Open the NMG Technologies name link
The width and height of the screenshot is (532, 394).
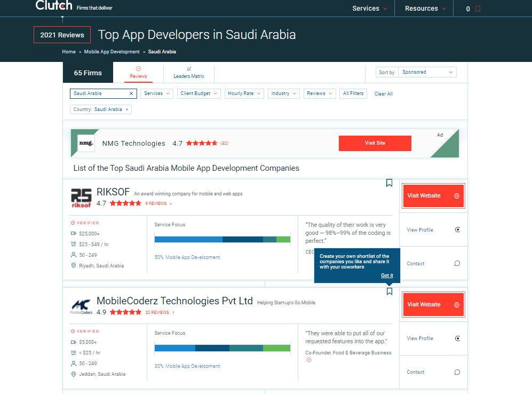click(134, 143)
